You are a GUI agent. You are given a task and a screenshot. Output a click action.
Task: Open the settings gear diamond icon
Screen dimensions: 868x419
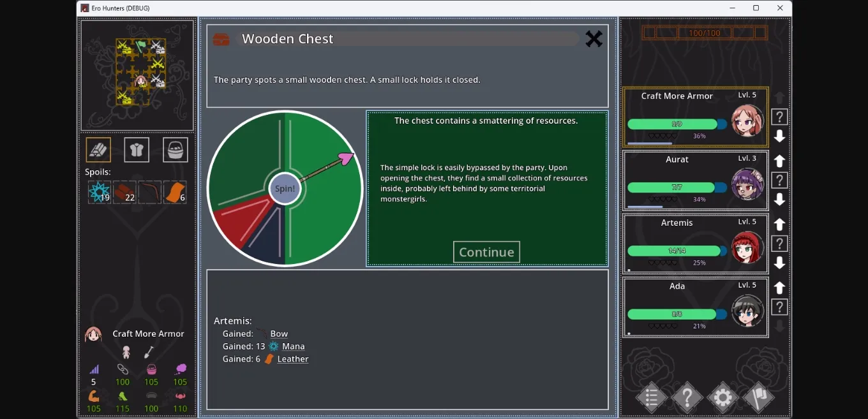[x=723, y=399]
